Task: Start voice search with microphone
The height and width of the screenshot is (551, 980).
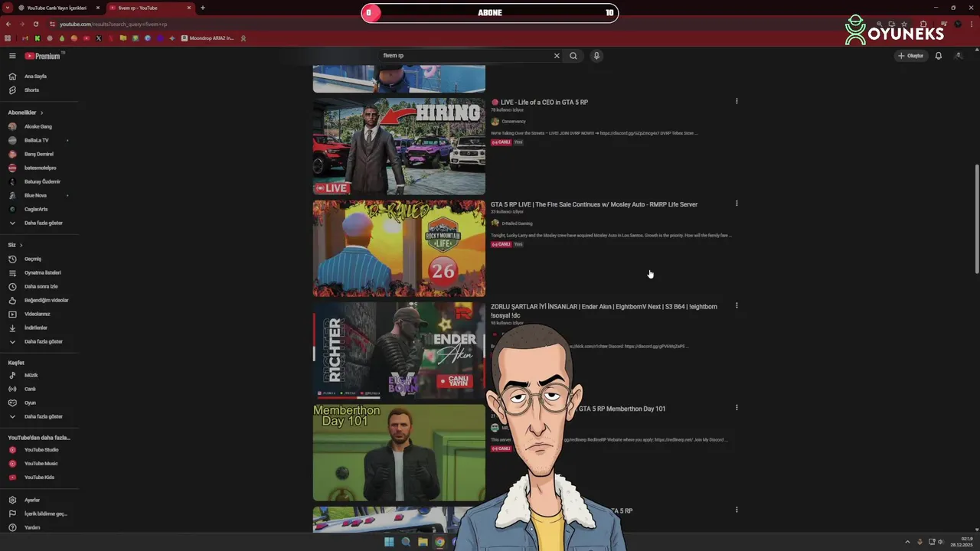Action: click(x=596, y=56)
